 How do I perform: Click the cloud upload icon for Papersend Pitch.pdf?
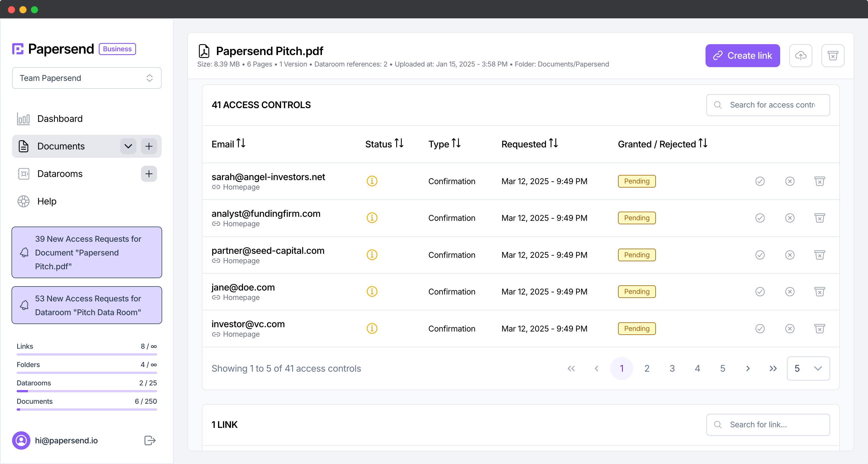pyautogui.click(x=801, y=56)
